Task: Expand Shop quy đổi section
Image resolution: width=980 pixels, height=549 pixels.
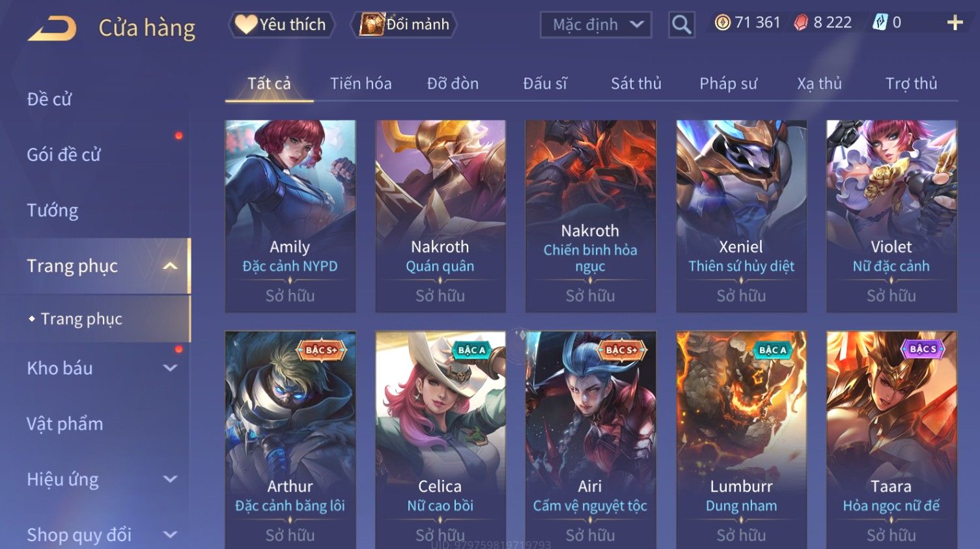Action: (x=170, y=535)
